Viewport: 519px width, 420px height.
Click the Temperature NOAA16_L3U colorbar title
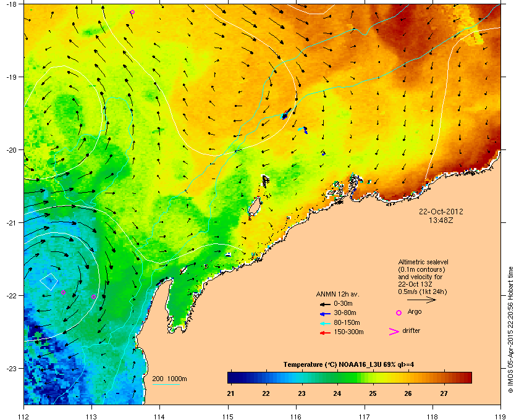(x=348, y=365)
